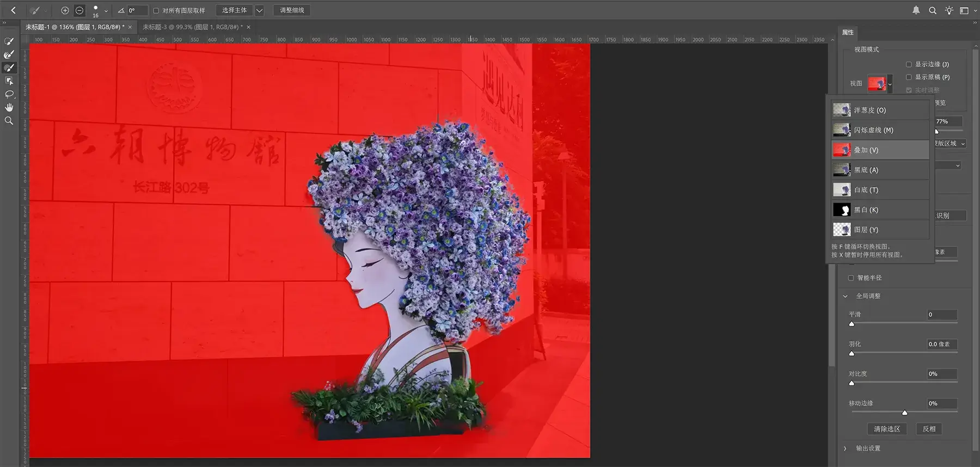Click the brush angle icon
This screenshot has height=467, width=980.
click(x=121, y=10)
